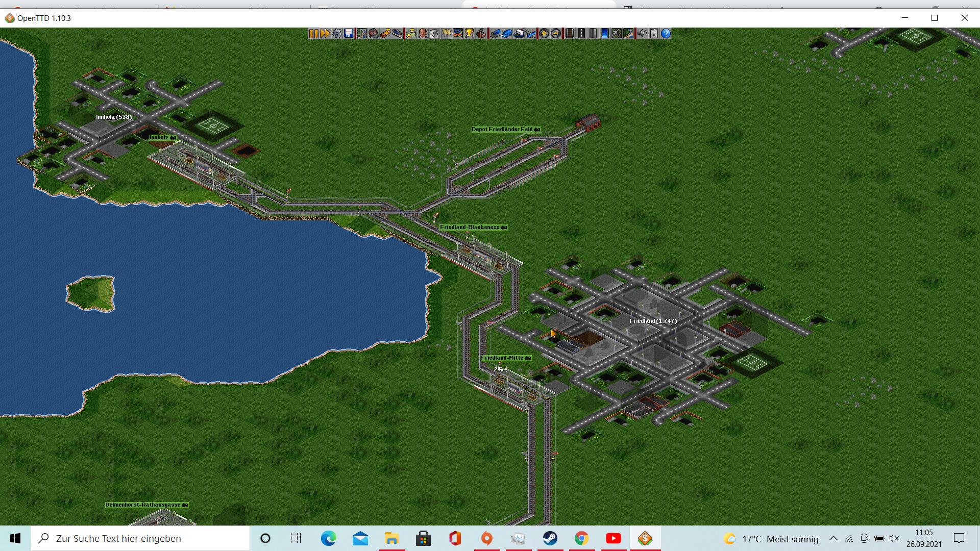Pause the game
This screenshot has width=980, height=551.
[313, 34]
